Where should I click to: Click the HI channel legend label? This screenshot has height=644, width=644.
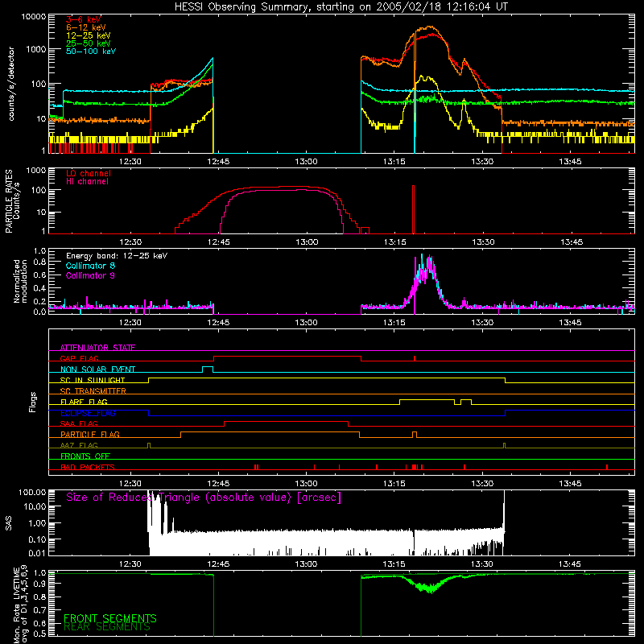[87, 182]
